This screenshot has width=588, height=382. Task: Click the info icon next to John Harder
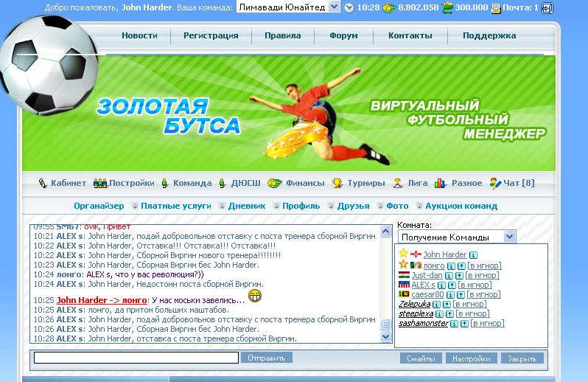[473, 254]
